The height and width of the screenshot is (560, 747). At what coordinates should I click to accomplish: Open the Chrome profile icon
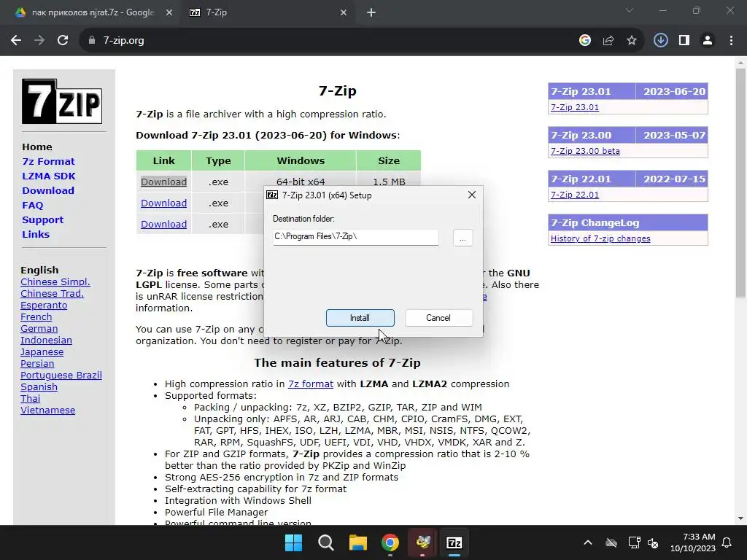(708, 41)
